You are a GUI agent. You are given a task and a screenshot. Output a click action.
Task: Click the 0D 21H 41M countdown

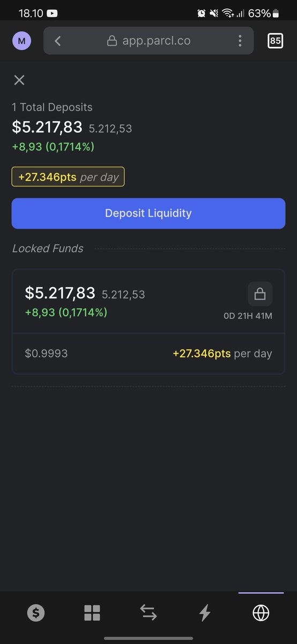248,316
